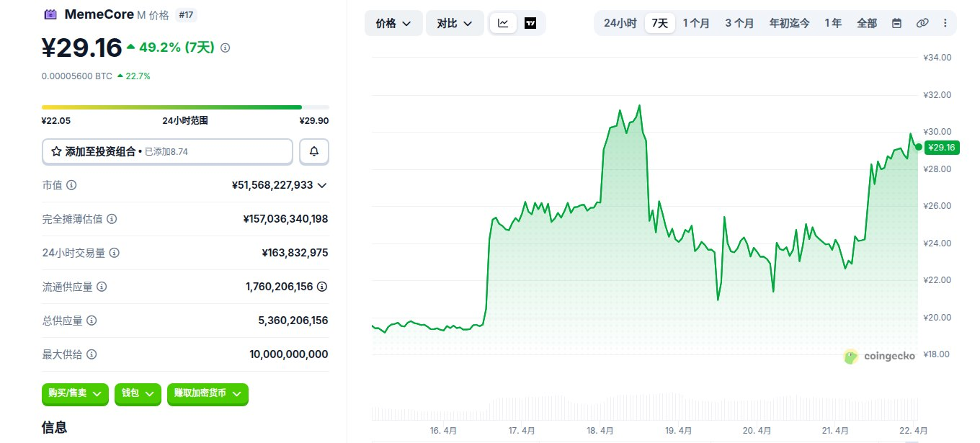This screenshot has width=980, height=443.
Task: Click the 22. 4月 date label on axis
Action: [914, 431]
